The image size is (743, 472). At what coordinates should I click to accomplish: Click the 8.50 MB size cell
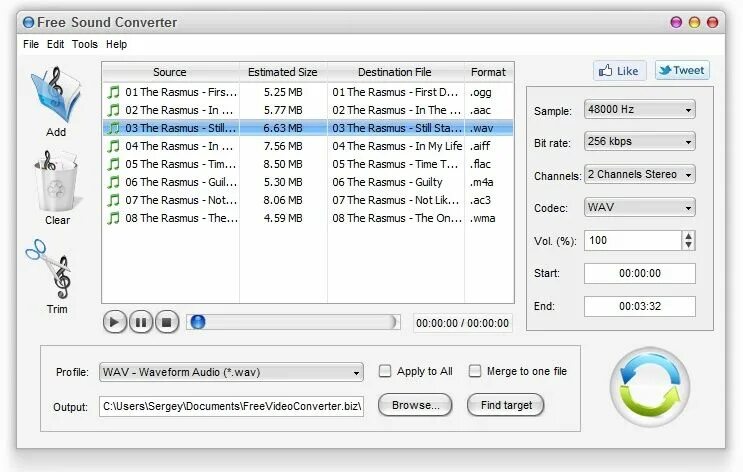tap(283, 164)
